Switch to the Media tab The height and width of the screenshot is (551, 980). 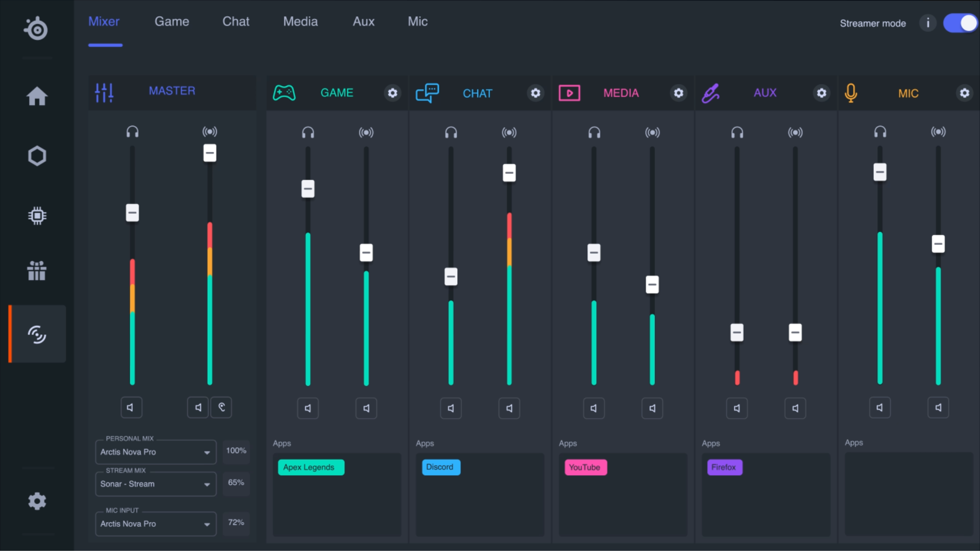pyautogui.click(x=300, y=22)
